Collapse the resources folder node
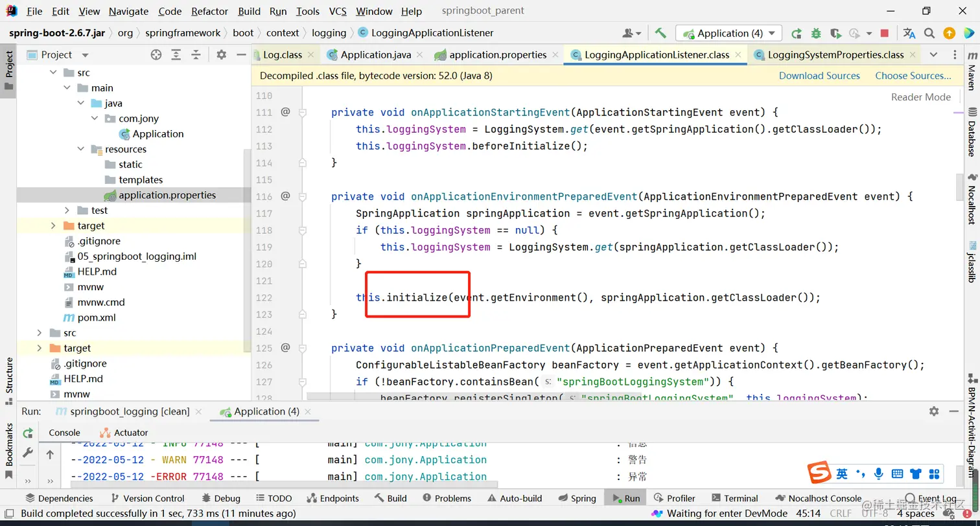The image size is (980, 526). [80, 149]
